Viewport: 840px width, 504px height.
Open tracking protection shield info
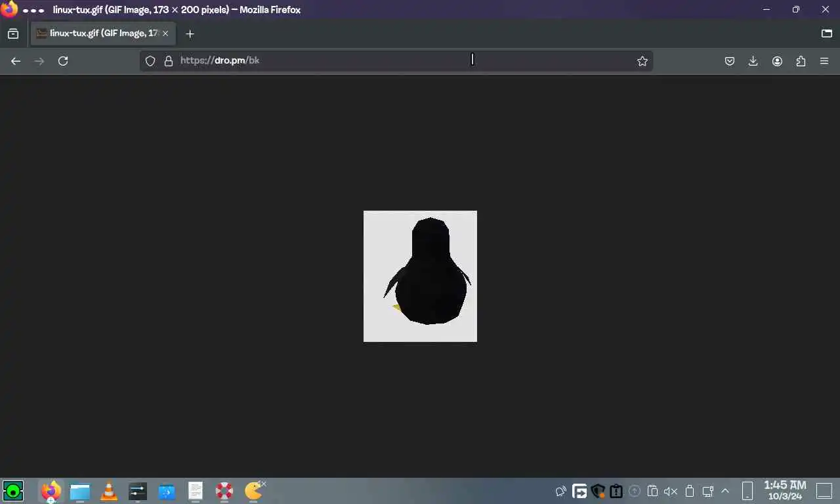[x=150, y=61]
